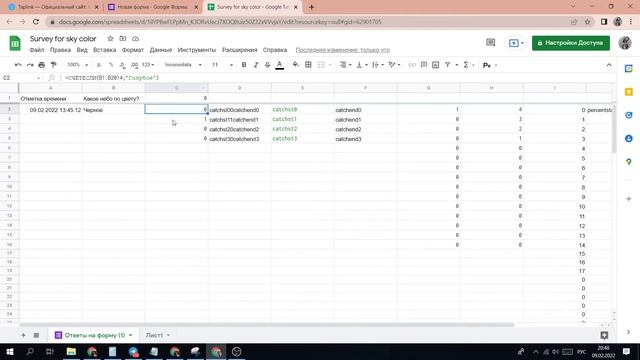
Task: Open the Инструменты menu
Action: pos(197,50)
